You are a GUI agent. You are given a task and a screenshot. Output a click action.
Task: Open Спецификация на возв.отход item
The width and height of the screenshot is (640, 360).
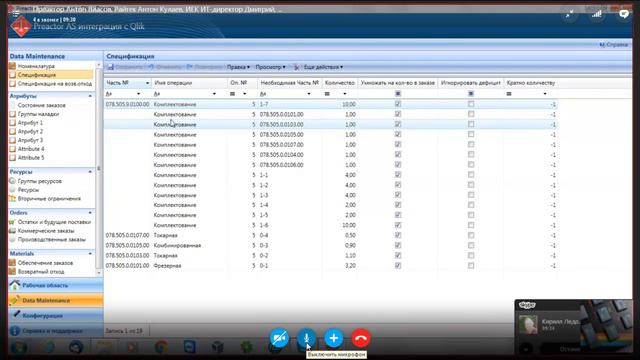(55, 84)
